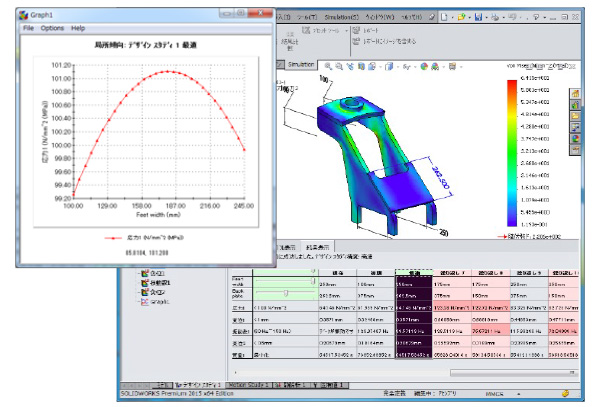Image resolution: width=600 pixels, height=407 pixels.
Task: Click the red legend entry below the graph
Action: click(144, 238)
